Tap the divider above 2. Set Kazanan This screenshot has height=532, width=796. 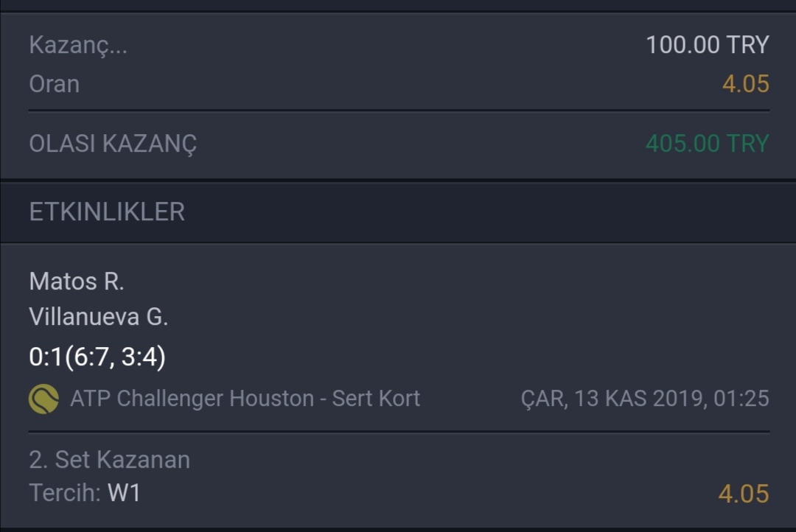(399, 432)
